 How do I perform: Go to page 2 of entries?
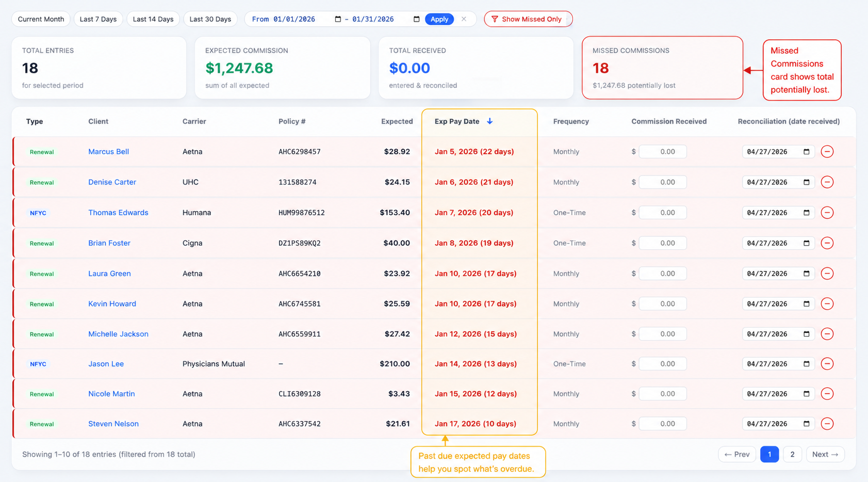coord(792,454)
